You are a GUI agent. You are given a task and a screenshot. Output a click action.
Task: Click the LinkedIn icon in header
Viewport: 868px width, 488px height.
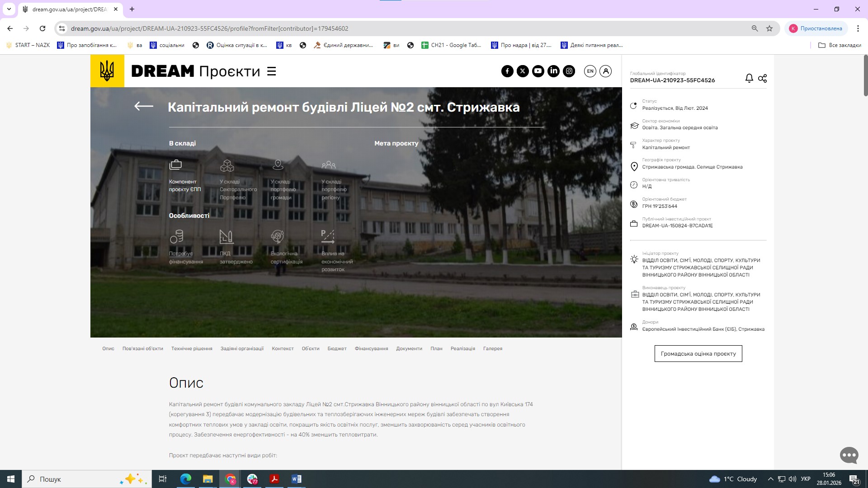tap(553, 71)
